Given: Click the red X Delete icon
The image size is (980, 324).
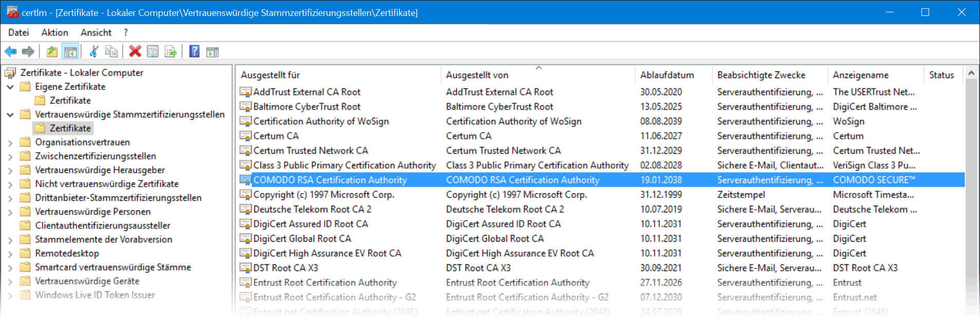Looking at the screenshot, I should (x=135, y=51).
